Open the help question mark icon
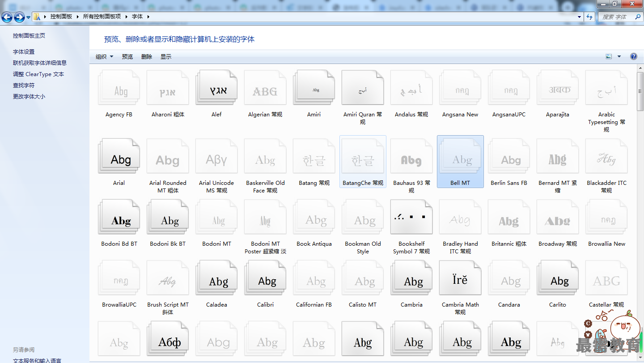644x363 pixels. pyautogui.click(x=634, y=56)
